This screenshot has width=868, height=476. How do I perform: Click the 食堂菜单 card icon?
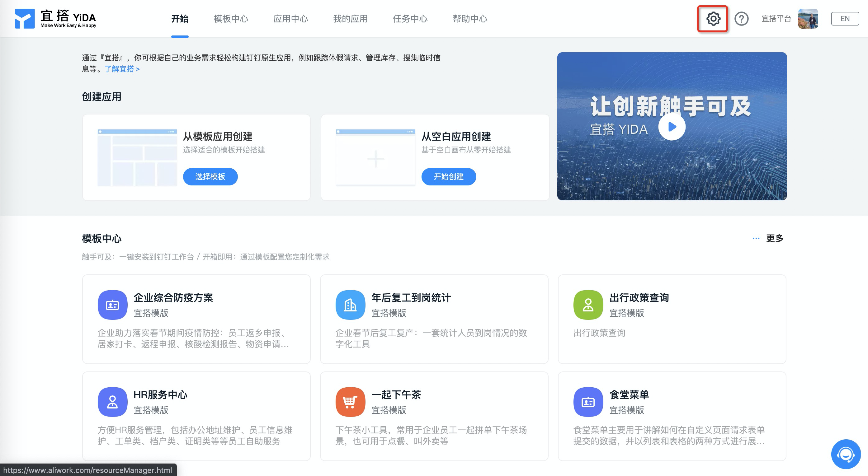[x=588, y=402]
